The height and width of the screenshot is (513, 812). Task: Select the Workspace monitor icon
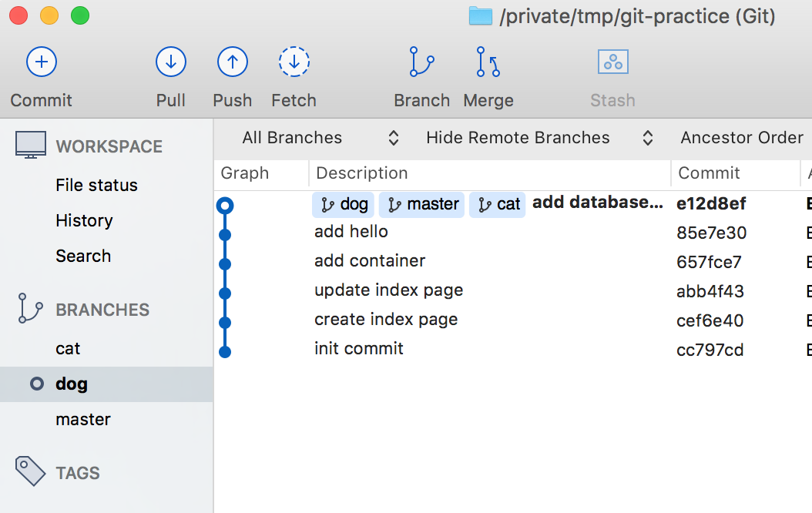click(31, 145)
